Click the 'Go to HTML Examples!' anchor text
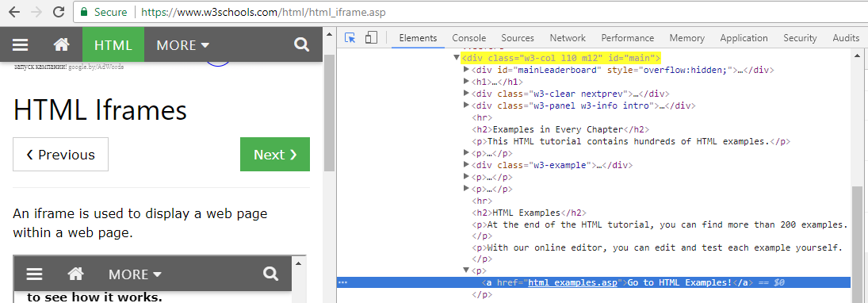Viewport: 868px width, 303px height. 680,282
